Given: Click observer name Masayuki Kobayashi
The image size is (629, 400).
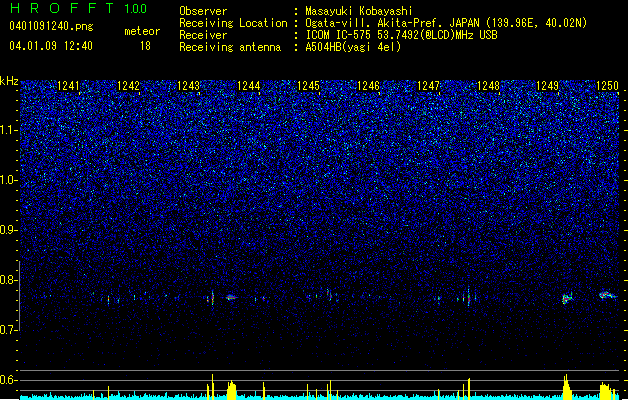Looking at the screenshot, I should point(359,11).
